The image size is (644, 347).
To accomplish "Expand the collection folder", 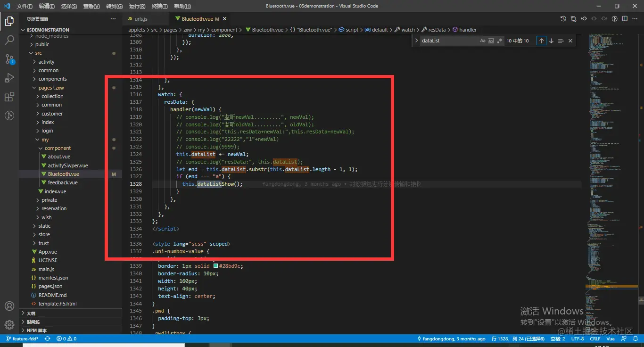I will click(71, 96).
